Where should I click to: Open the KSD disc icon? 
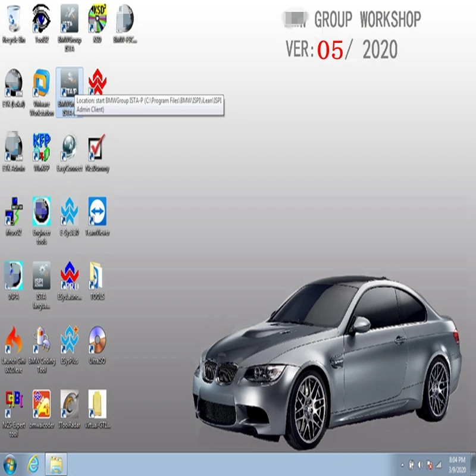tap(97, 24)
